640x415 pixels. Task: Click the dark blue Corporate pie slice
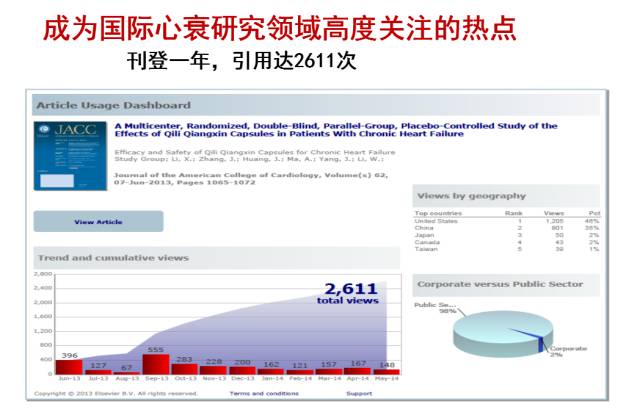541,343
